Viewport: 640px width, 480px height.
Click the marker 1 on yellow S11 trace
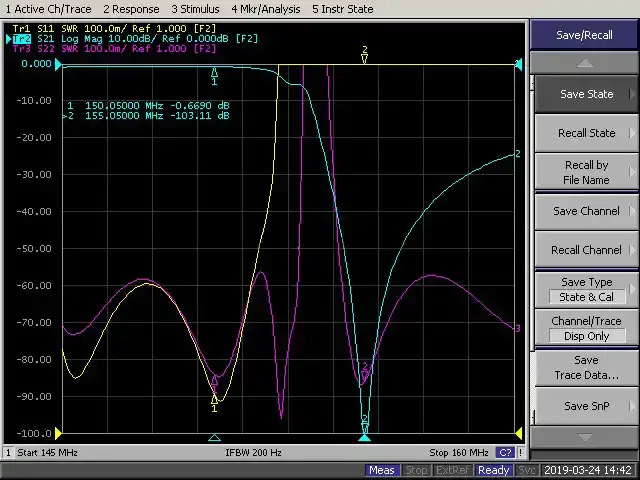[214, 399]
